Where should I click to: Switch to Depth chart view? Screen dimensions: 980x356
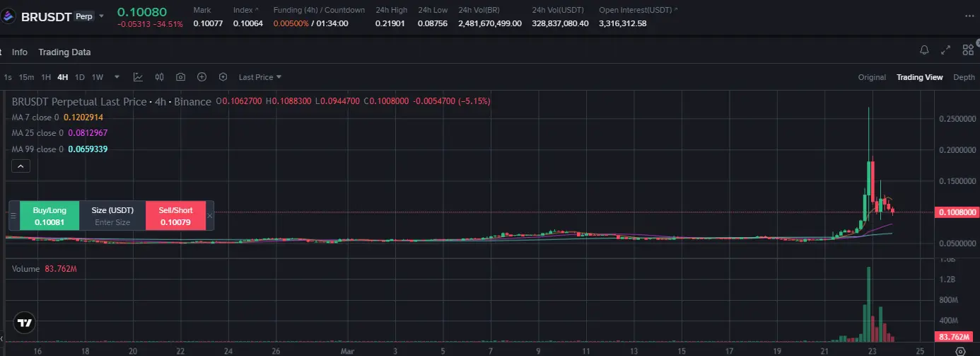[964, 77]
